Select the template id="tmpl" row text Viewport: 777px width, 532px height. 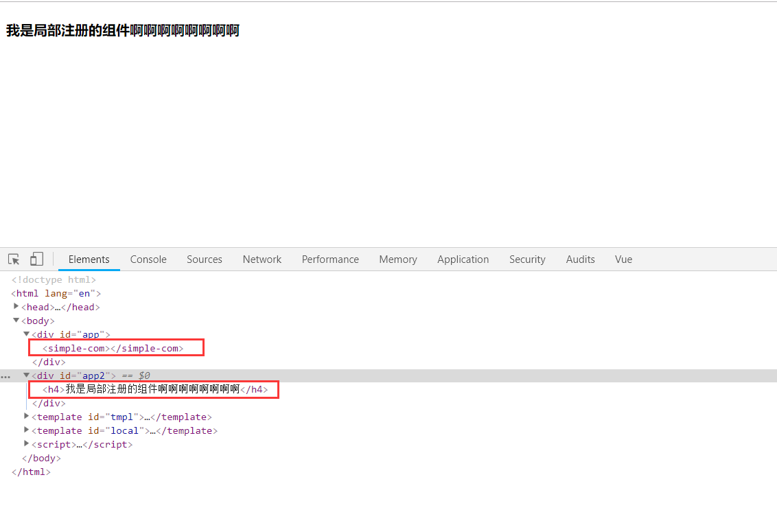click(122, 417)
